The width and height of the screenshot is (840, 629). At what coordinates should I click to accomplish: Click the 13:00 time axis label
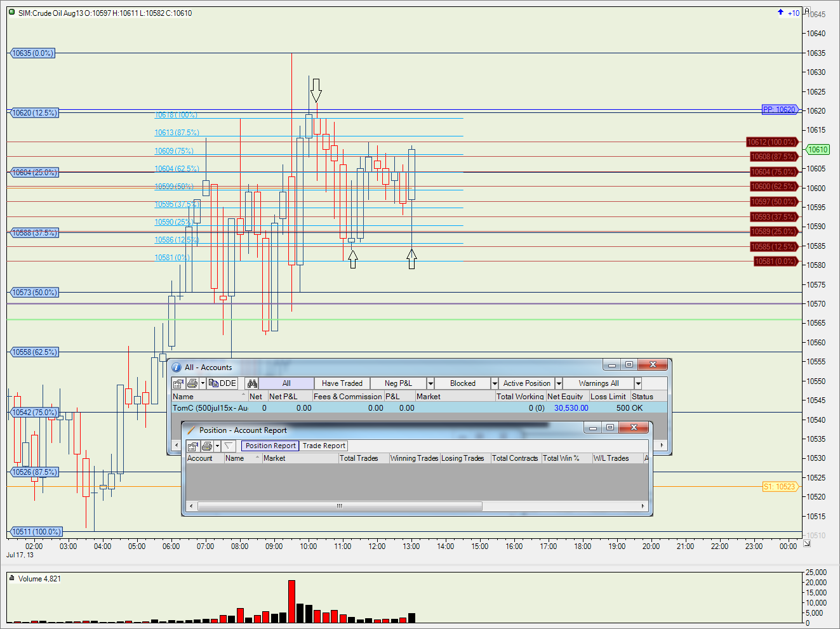[411, 546]
